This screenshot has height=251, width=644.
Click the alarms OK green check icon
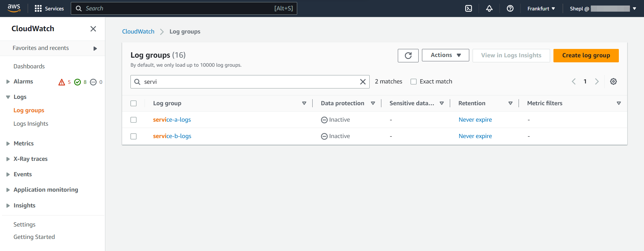pos(77,82)
